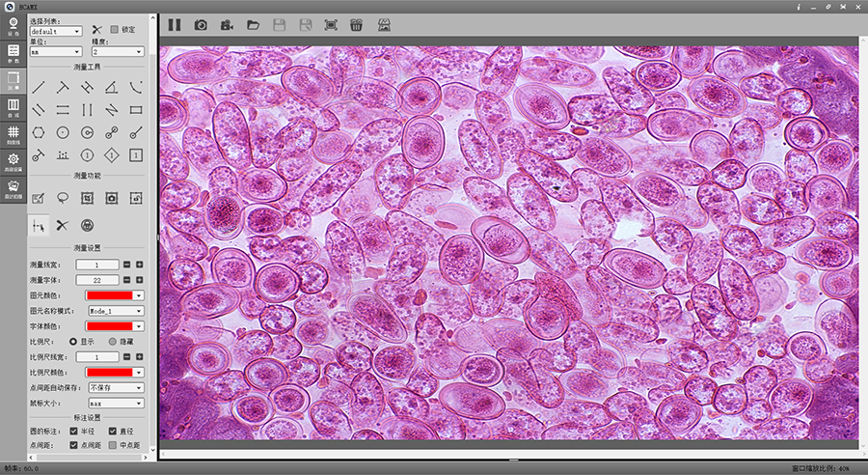Open the 不保存 auto-save dropdown
The height and width of the screenshot is (475, 868).
[x=117, y=387]
